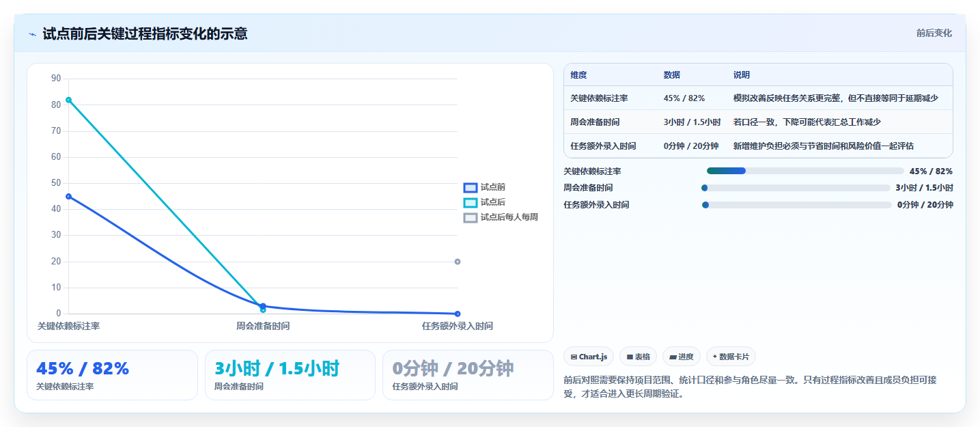The width and height of the screenshot is (980, 427).
Task: Click the gray data point at 20
Action: point(458,262)
